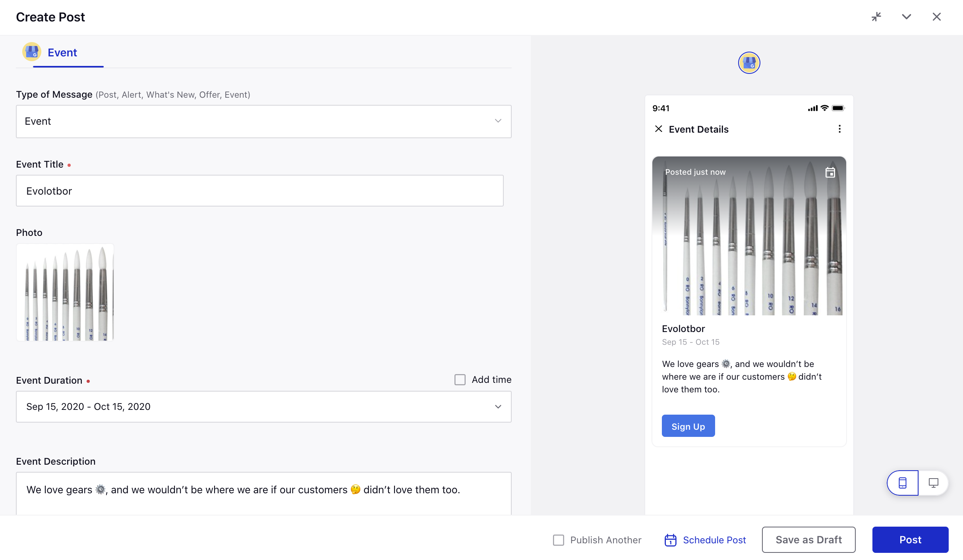
Task: Check the Add time option for event
Action: pos(460,379)
